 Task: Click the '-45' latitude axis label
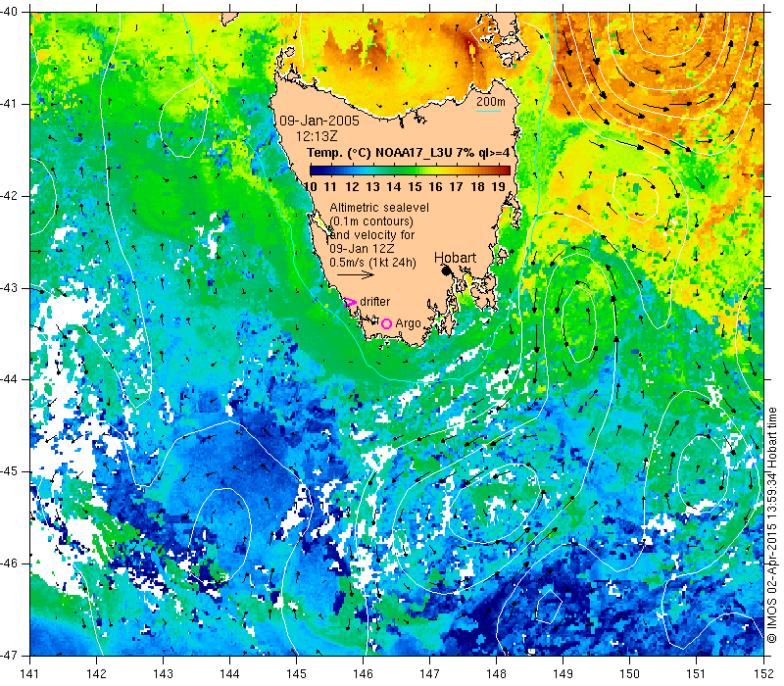[x=10, y=471]
